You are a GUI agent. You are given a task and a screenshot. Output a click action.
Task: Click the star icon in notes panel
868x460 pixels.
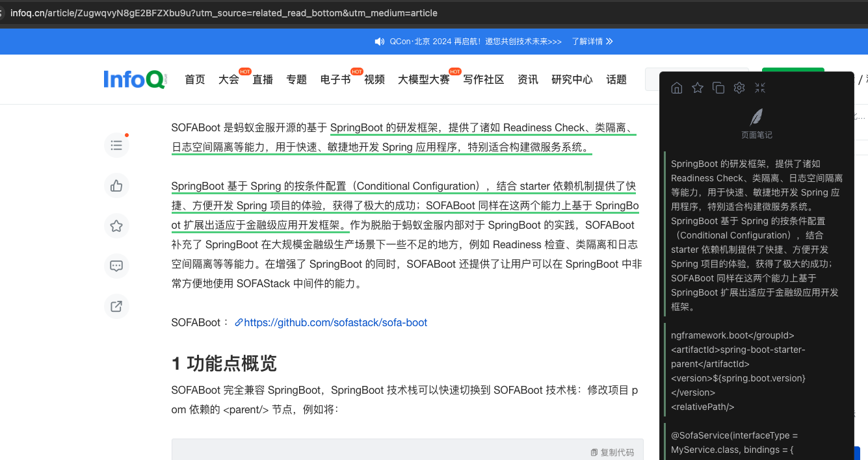(x=698, y=88)
